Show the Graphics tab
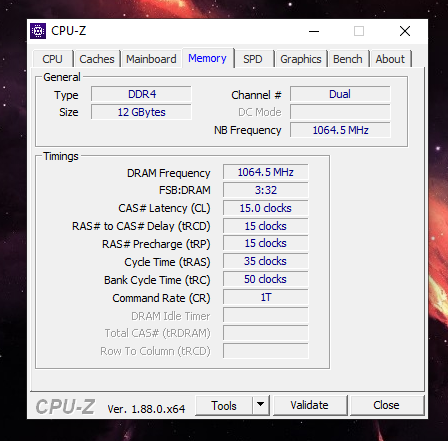Screen dimensions: 448x441 [x=301, y=59]
